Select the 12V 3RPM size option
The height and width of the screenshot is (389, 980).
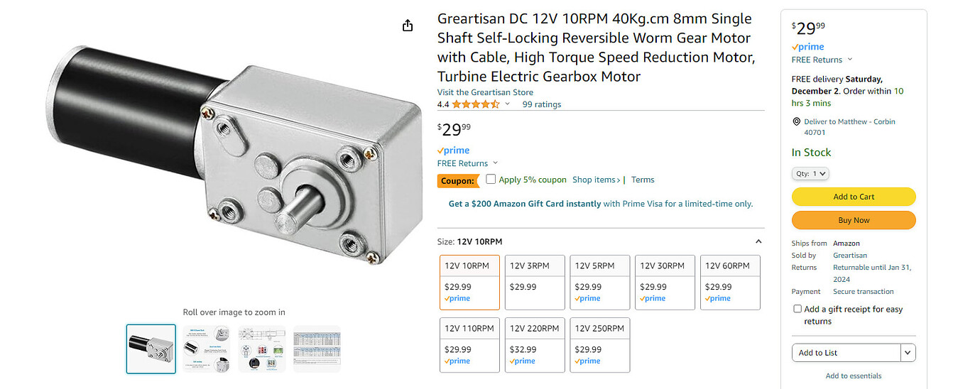[x=535, y=282]
